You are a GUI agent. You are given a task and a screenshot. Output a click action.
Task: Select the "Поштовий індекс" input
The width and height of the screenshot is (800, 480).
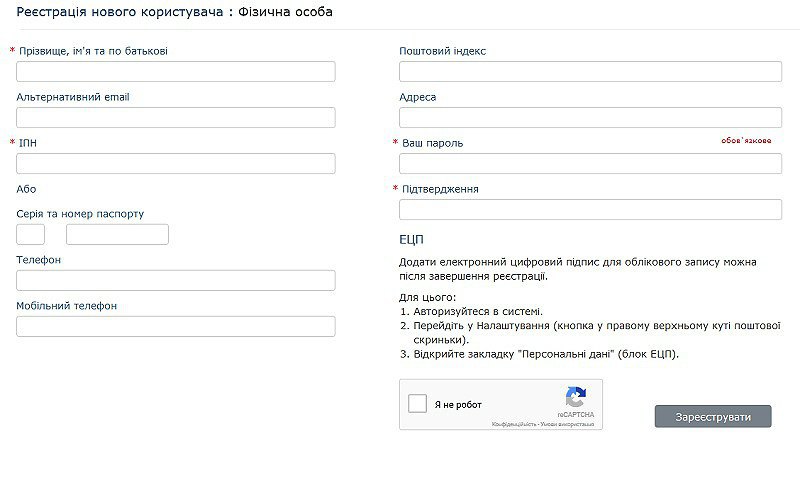pos(590,72)
